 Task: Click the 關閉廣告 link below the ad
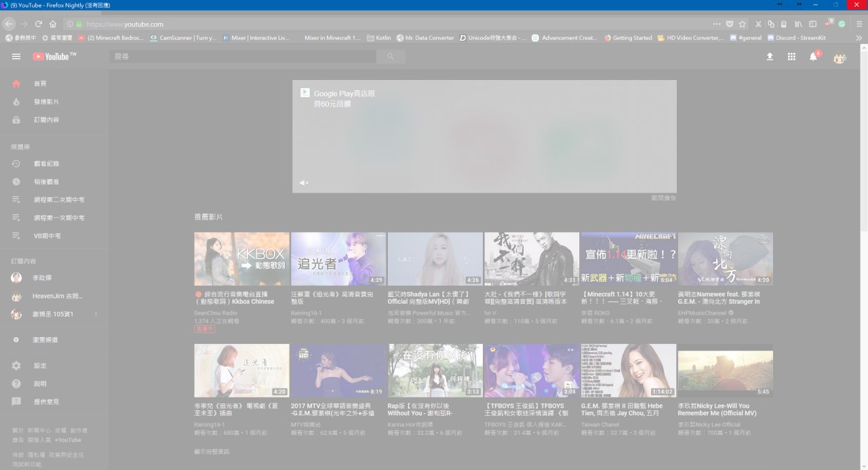tap(663, 198)
